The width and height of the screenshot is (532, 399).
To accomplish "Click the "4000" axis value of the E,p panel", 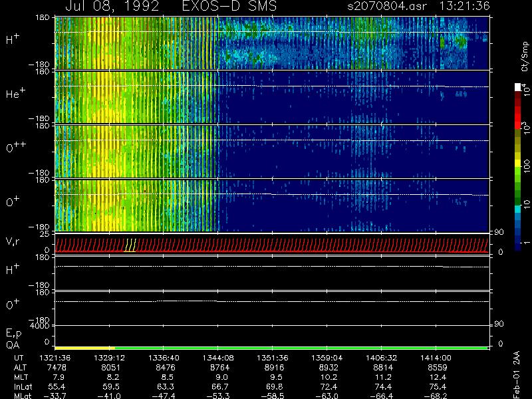I will [x=41, y=326].
